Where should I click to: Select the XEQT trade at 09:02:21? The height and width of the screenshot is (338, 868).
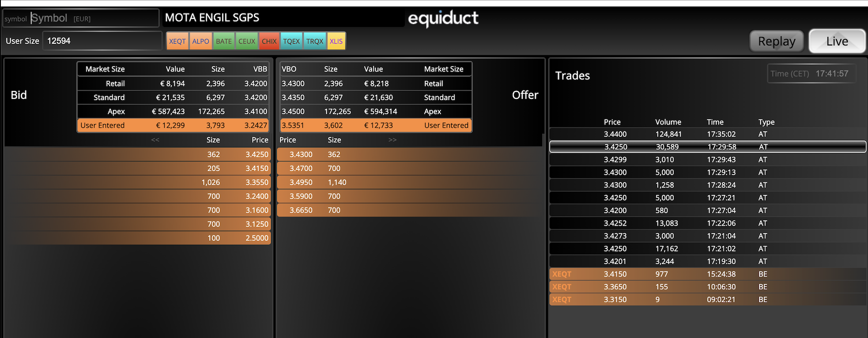point(708,300)
